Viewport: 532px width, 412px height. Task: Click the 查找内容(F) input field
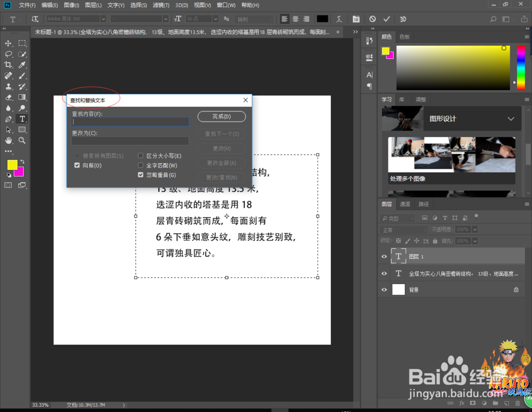pos(130,122)
